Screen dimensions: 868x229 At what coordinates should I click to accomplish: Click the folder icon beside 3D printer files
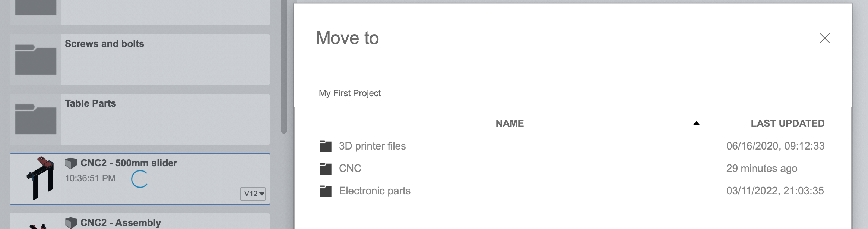(326, 146)
